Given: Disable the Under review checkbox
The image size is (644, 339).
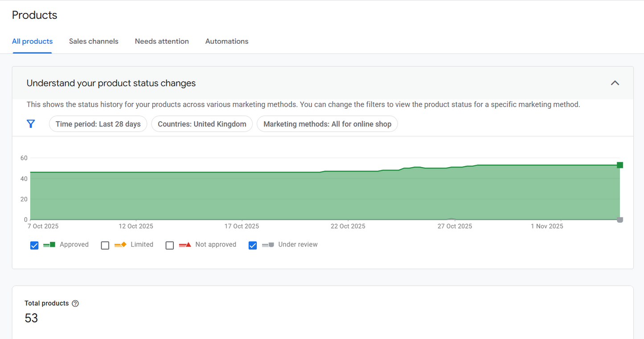Looking at the screenshot, I should pos(253,245).
